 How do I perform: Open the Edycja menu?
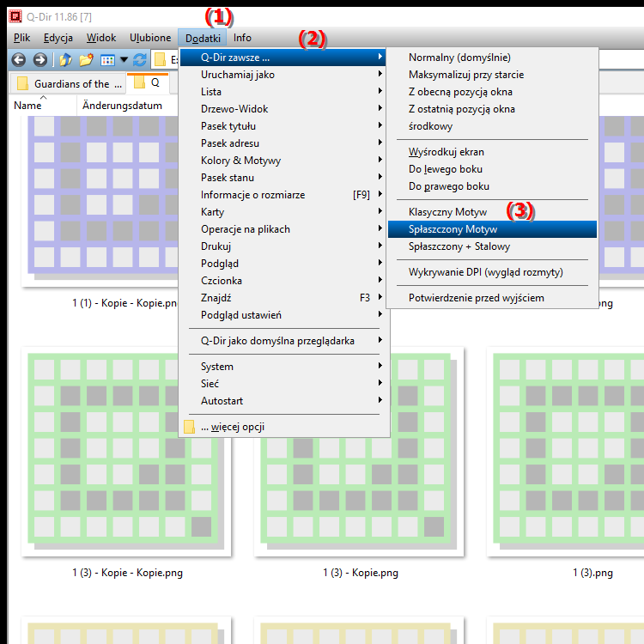[58, 38]
